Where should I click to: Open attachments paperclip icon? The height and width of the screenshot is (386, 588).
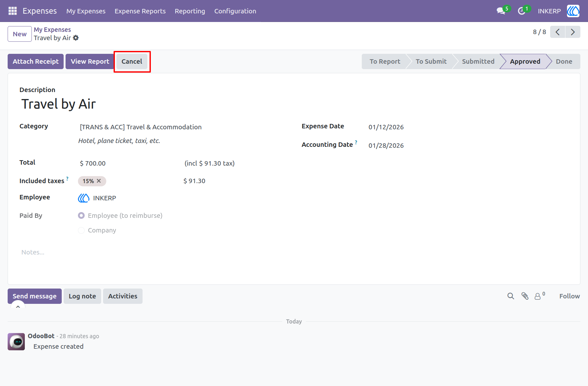pyautogui.click(x=525, y=296)
